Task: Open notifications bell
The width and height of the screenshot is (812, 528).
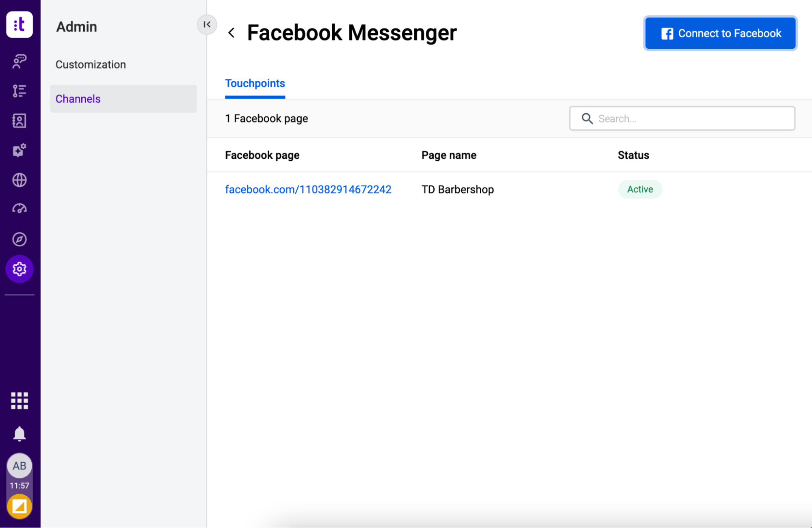Action: (x=19, y=434)
